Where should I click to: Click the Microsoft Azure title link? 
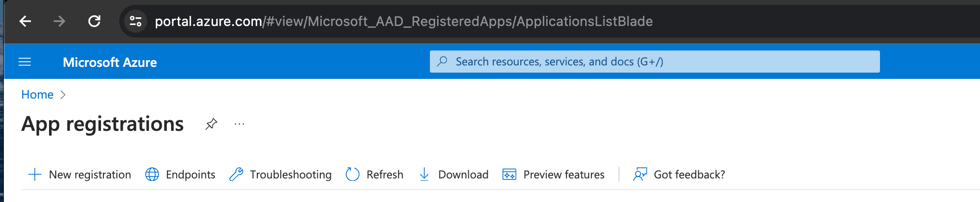(110, 63)
